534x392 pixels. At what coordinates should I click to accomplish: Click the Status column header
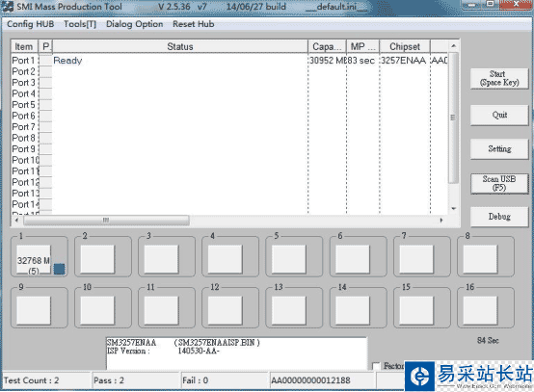(x=180, y=46)
